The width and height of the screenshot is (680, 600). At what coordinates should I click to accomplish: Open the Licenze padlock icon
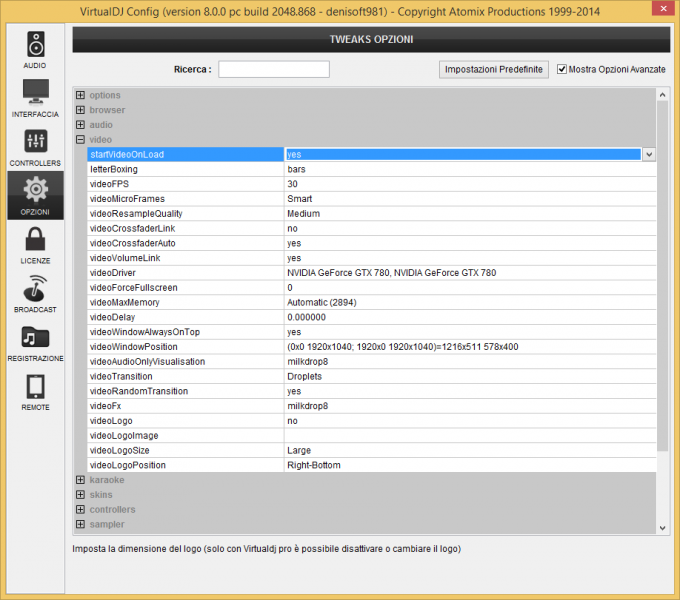[x=35, y=241]
